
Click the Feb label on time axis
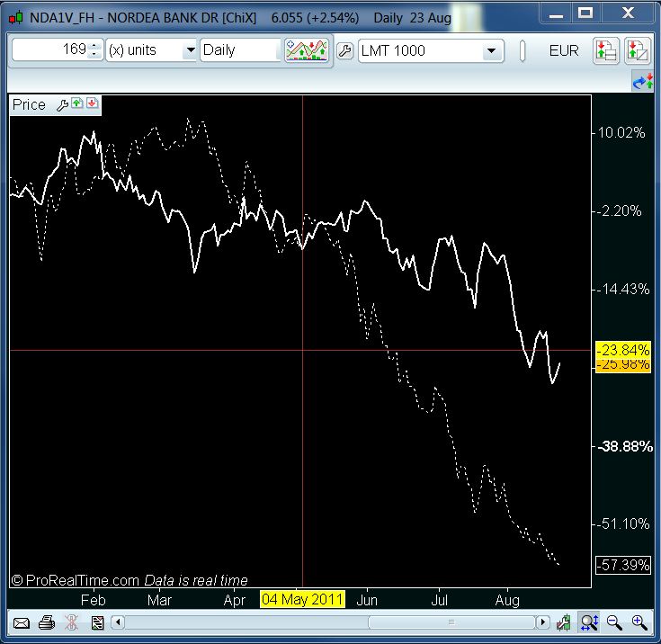(x=94, y=600)
